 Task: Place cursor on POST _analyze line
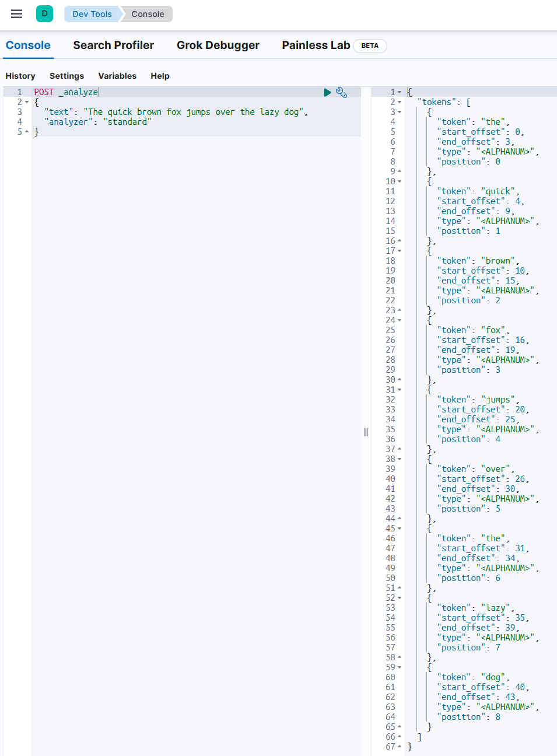66,92
